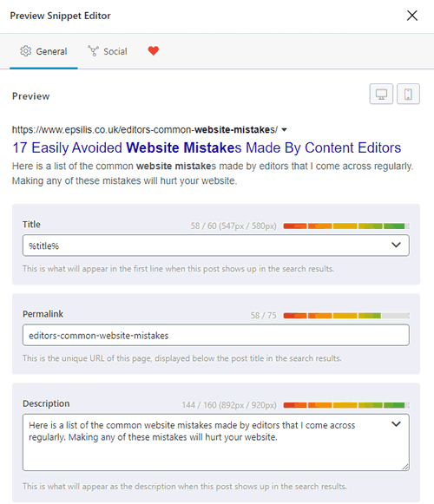Click the blue preview title link

pos(207,147)
